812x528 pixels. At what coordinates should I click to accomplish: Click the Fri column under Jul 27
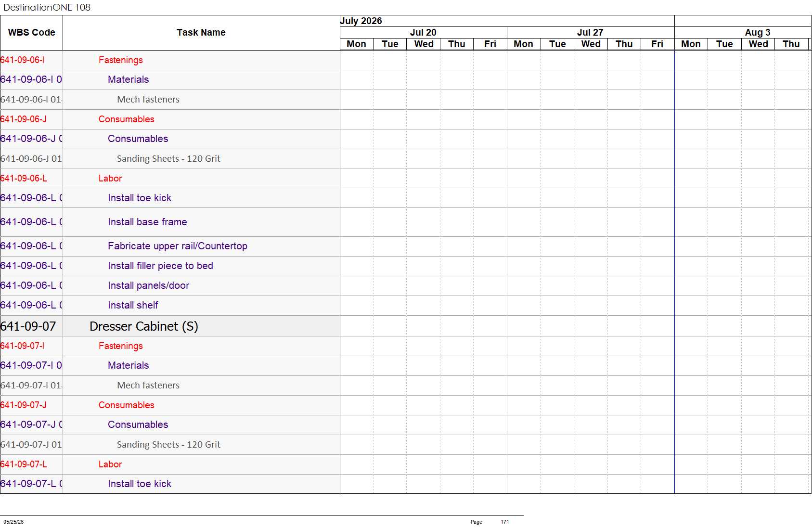tap(657, 44)
